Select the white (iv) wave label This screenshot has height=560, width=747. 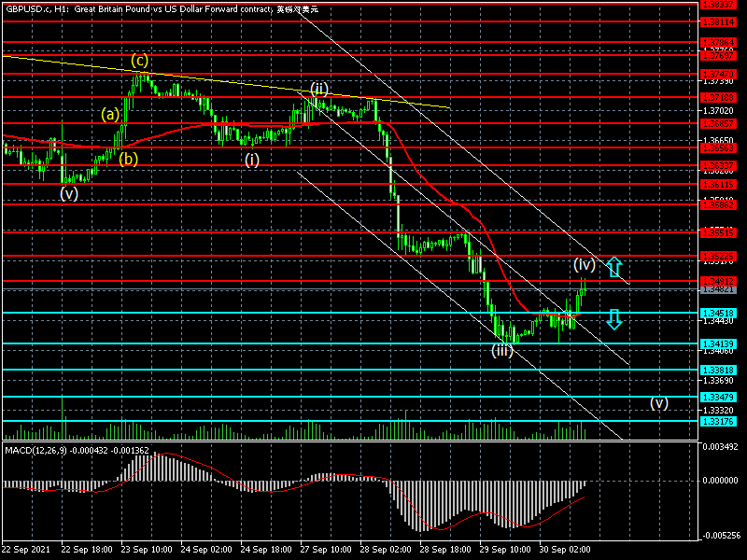[585, 264]
